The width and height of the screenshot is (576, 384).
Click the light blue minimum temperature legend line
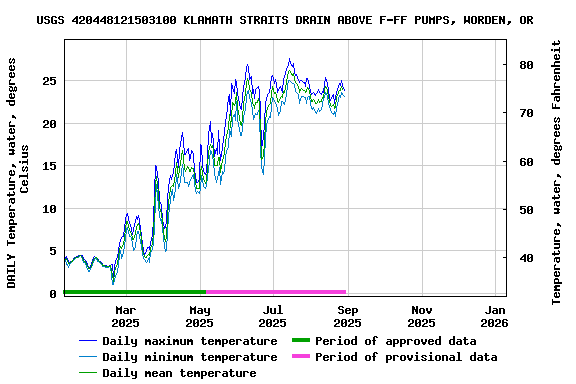88,357
